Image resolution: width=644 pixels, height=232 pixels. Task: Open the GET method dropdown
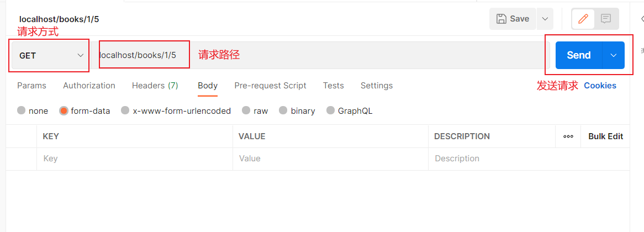tap(50, 55)
